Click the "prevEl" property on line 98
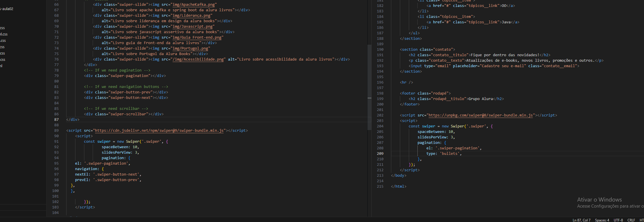644x222 pixels. (x=82, y=180)
